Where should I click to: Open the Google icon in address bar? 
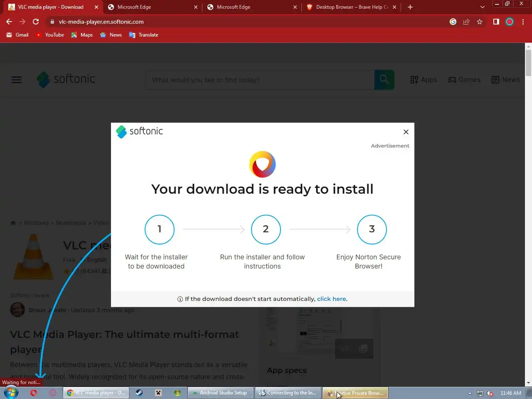pos(453,22)
